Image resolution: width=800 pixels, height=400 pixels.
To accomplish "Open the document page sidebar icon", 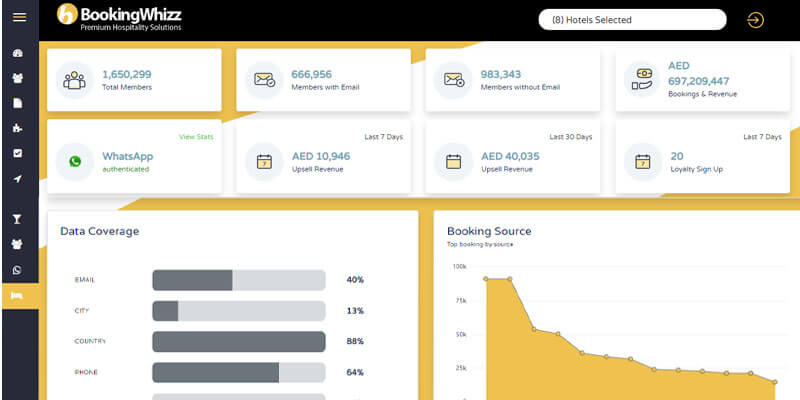I will pyautogui.click(x=17, y=103).
